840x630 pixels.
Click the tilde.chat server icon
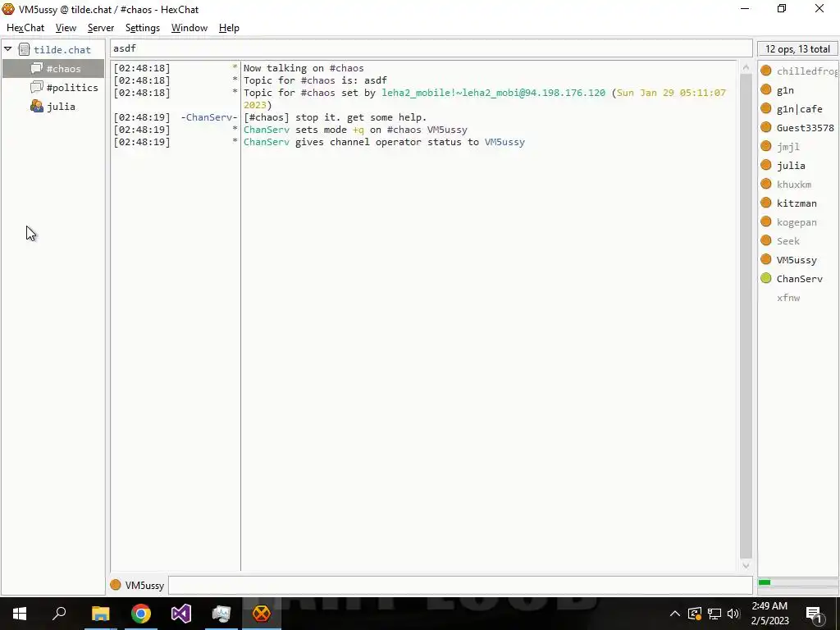click(24, 49)
